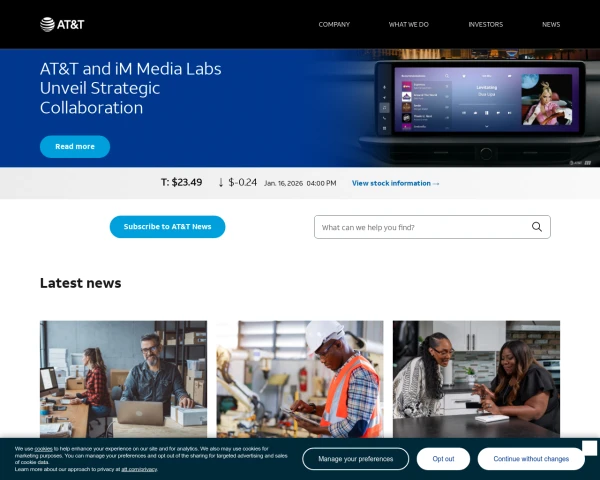
Task: Click inside the 'What can we help you find?' field
Action: 420,227
